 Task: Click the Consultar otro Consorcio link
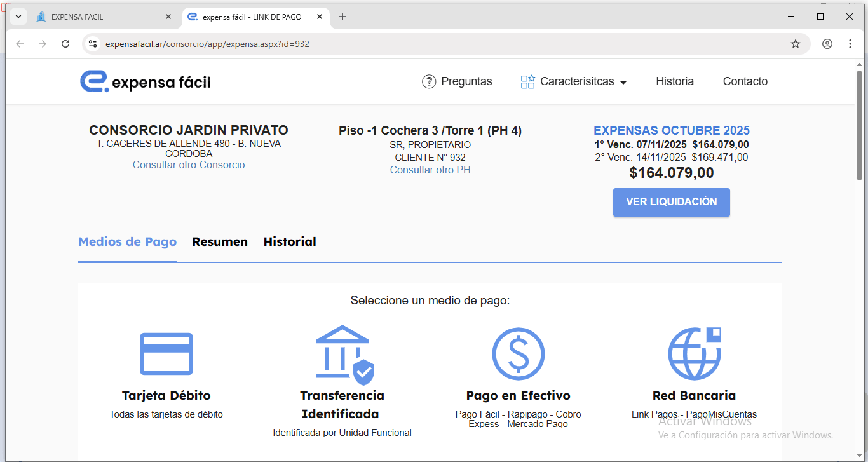[x=189, y=165]
